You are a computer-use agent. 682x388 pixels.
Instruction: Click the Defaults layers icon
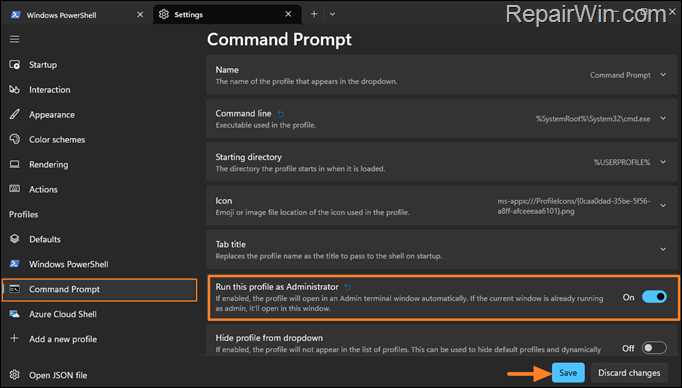click(x=14, y=239)
